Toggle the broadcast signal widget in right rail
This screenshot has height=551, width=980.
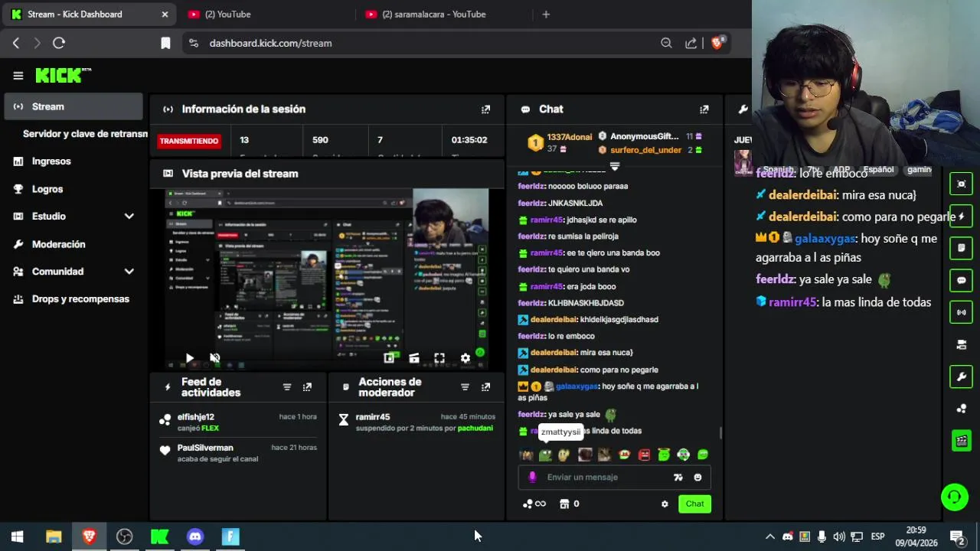click(962, 312)
